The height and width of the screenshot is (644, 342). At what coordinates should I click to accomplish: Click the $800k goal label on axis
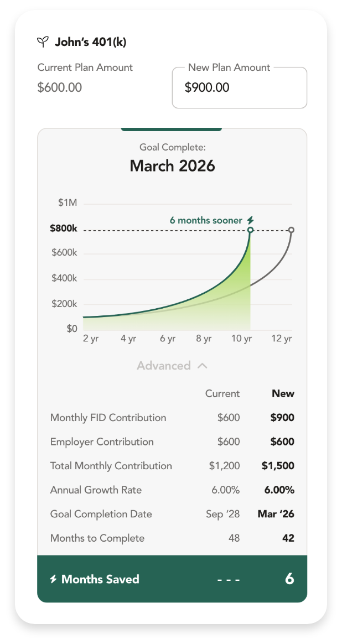coord(64,228)
